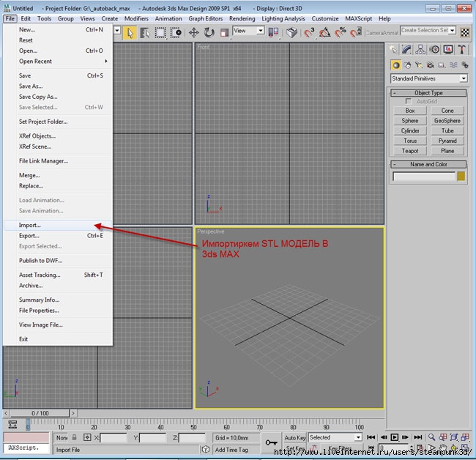The image size is (476, 460).
Task: Toggle Absolute/Offset transform type-in mode
Action: [x=87, y=437]
